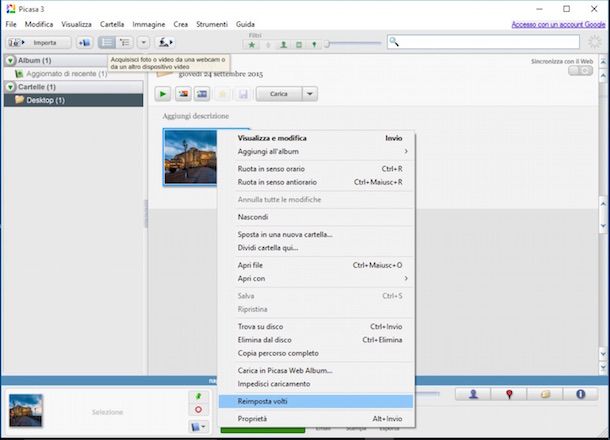Click Accesso con un account Google link

pos(557,23)
